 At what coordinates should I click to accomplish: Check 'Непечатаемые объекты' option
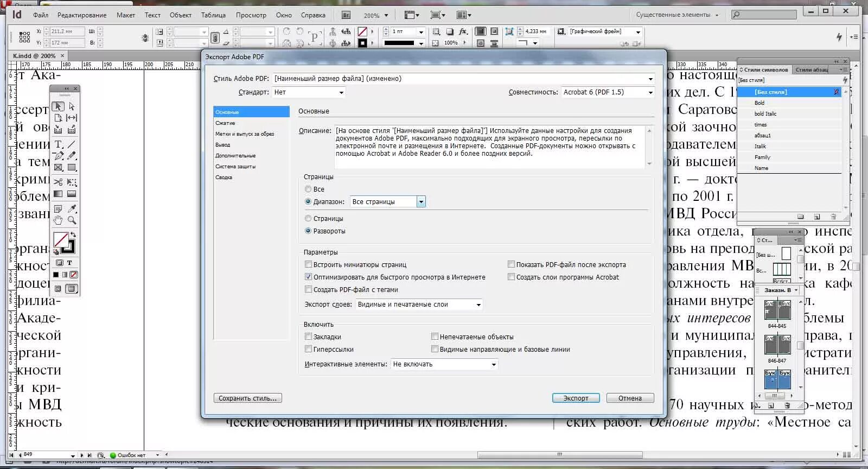tap(435, 337)
